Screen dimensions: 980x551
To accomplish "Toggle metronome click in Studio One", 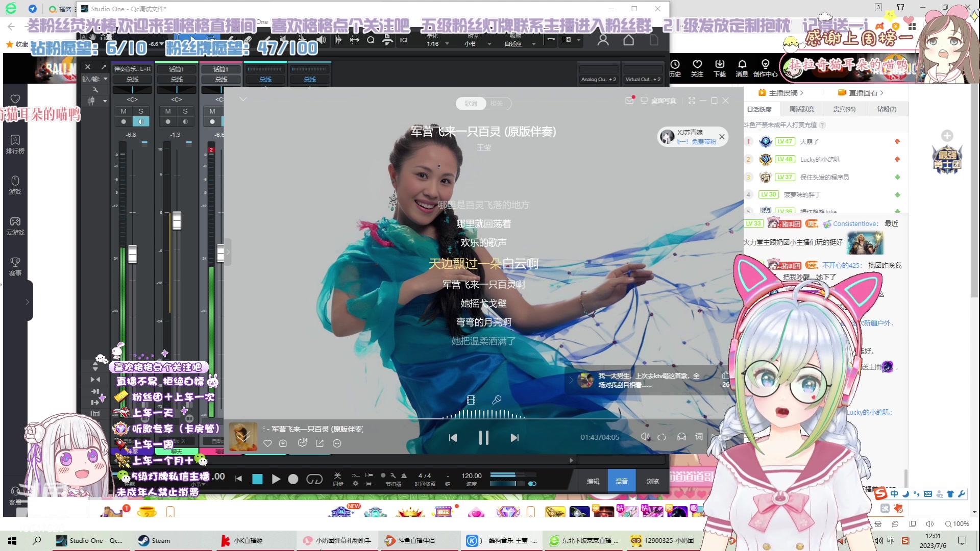I will point(404,475).
